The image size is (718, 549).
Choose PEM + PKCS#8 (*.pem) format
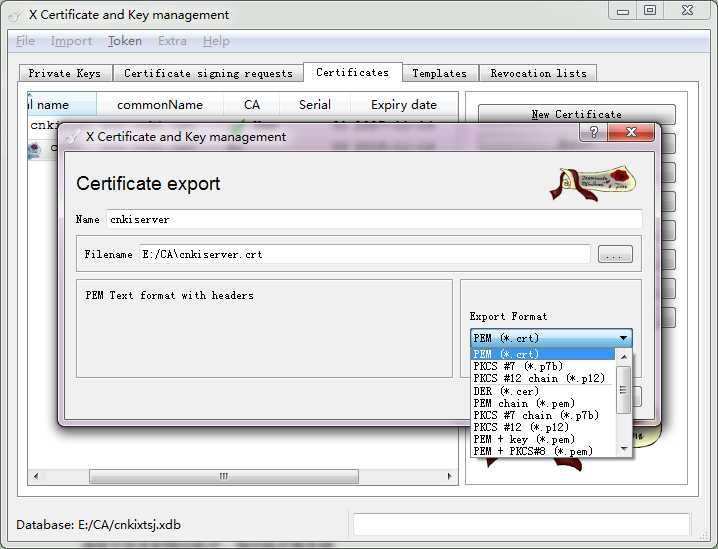[543, 451]
